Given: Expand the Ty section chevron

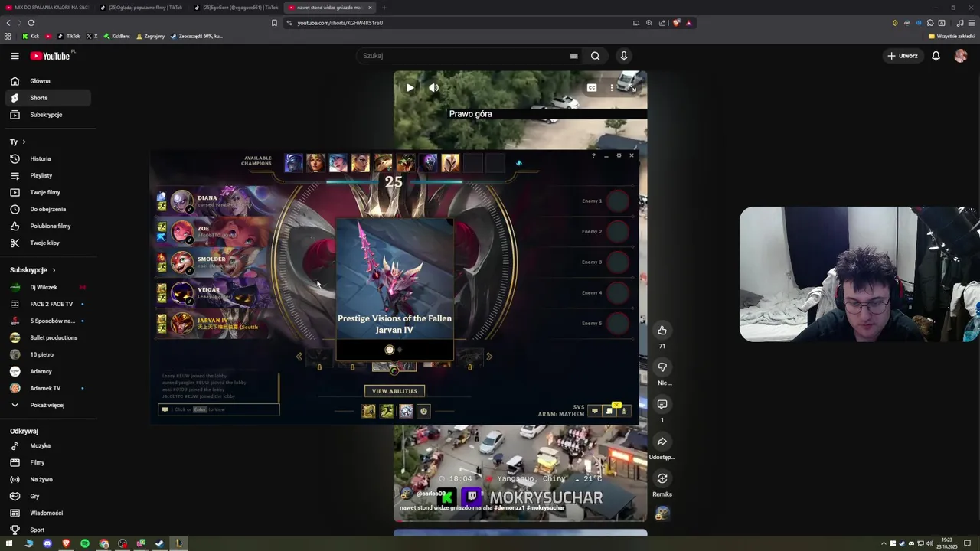Looking at the screenshot, I should [x=24, y=142].
